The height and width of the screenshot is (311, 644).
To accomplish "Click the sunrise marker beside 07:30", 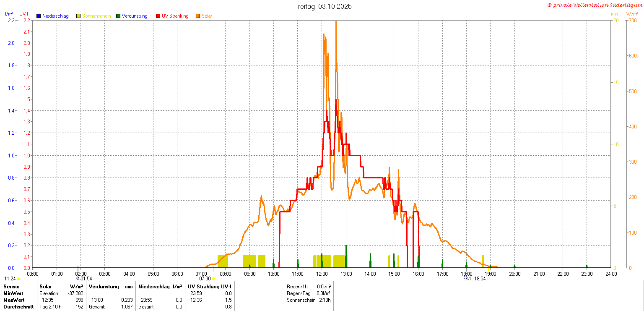I will (x=213, y=279).
